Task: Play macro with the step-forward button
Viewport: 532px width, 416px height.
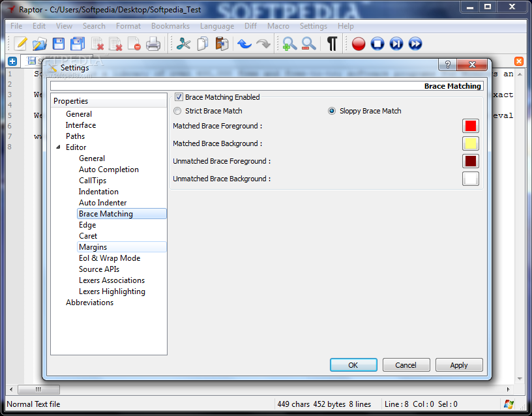Action: (x=396, y=44)
